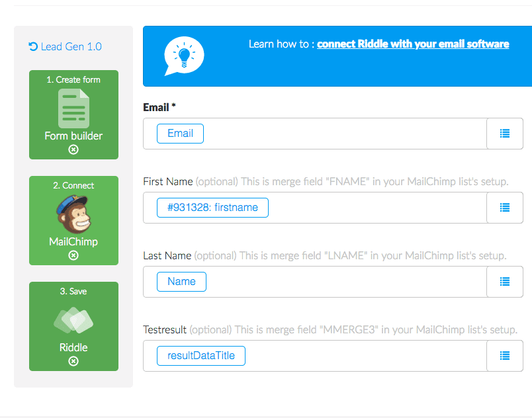The image size is (532, 418).
Task: Click the Email * field heading
Action: 159,107
